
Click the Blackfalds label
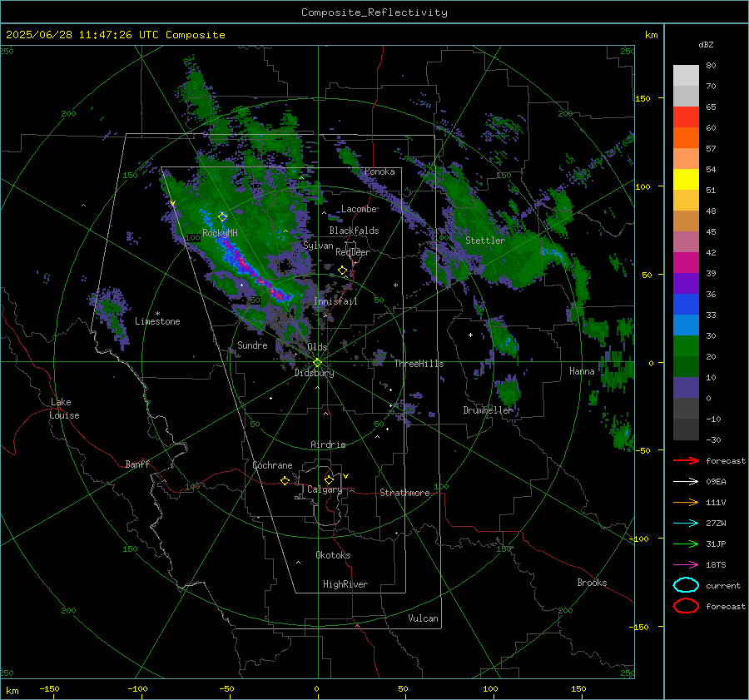click(x=354, y=231)
